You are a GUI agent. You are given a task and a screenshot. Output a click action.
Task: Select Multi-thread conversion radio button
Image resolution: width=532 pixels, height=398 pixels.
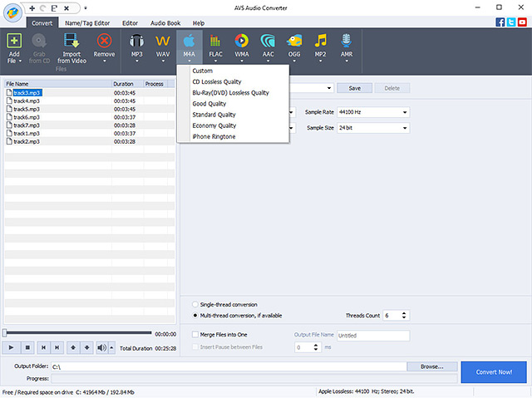195,316
